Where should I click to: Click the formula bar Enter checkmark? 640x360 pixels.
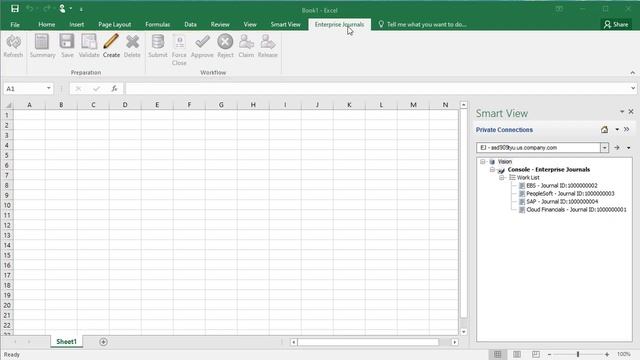coord(96,89)
